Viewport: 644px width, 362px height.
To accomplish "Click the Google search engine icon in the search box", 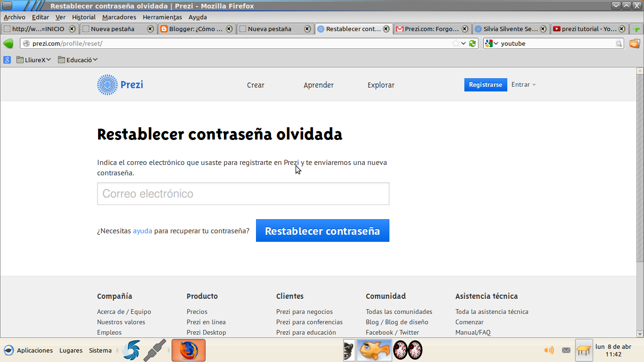I will pos(489,43).
